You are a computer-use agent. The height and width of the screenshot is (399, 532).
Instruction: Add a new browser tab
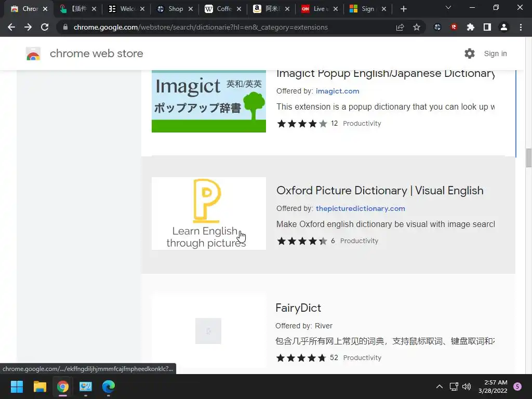tap(403, 9)
